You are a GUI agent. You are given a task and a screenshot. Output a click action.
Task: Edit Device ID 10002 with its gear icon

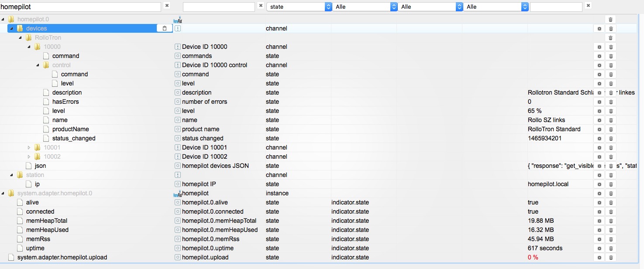(x=599, y=157)
